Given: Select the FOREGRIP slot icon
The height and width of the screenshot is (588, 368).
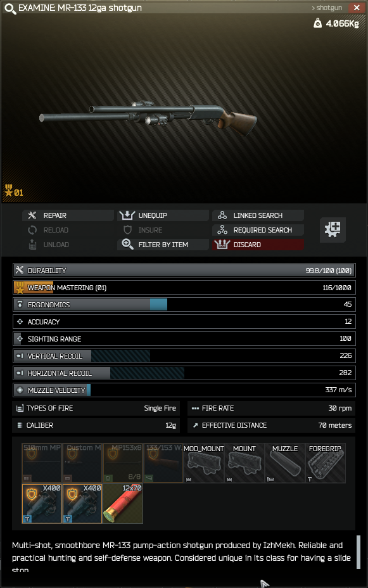Looking at the screenshot, I should [326, 463].
